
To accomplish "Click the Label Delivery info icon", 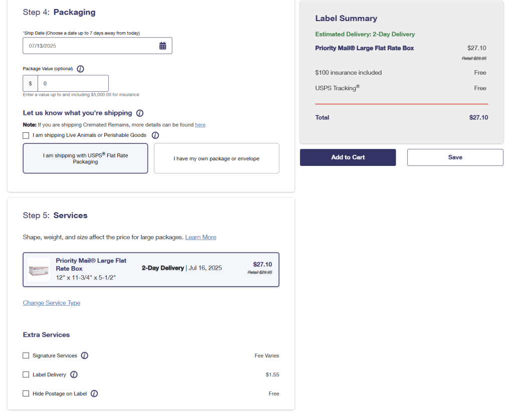I will (74, 375).
